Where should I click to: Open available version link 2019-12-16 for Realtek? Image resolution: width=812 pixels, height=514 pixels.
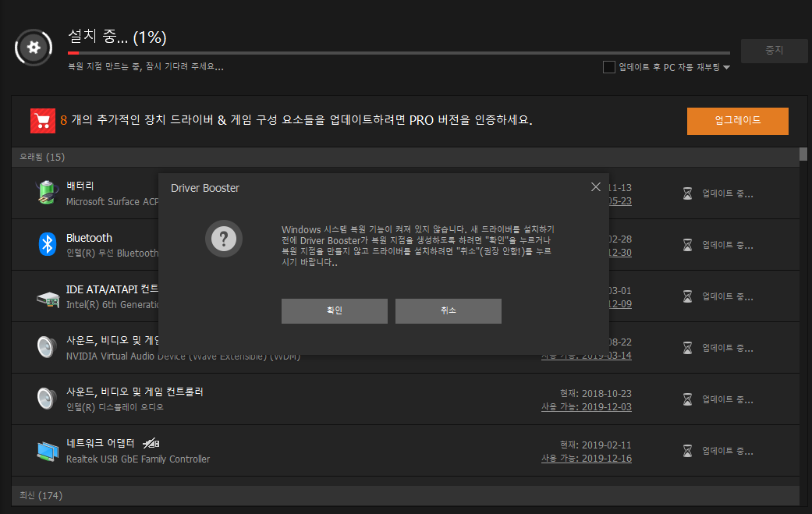point(587,459)
